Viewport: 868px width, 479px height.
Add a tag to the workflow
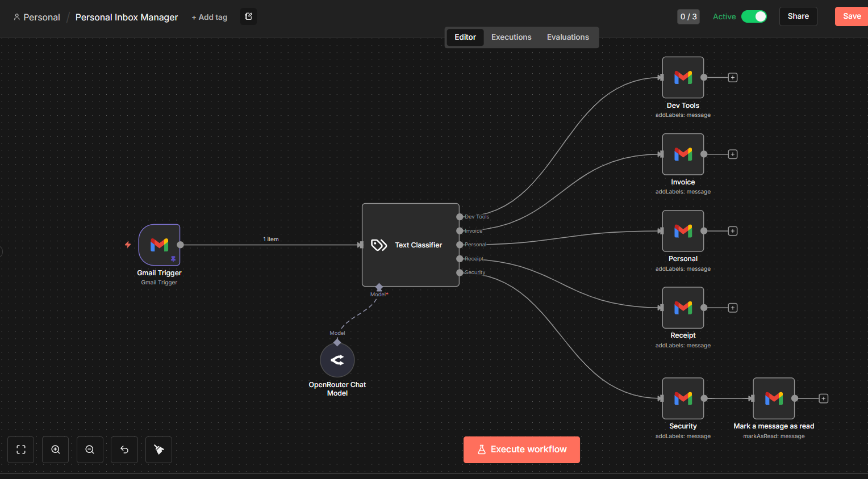(x=209, y=17)
